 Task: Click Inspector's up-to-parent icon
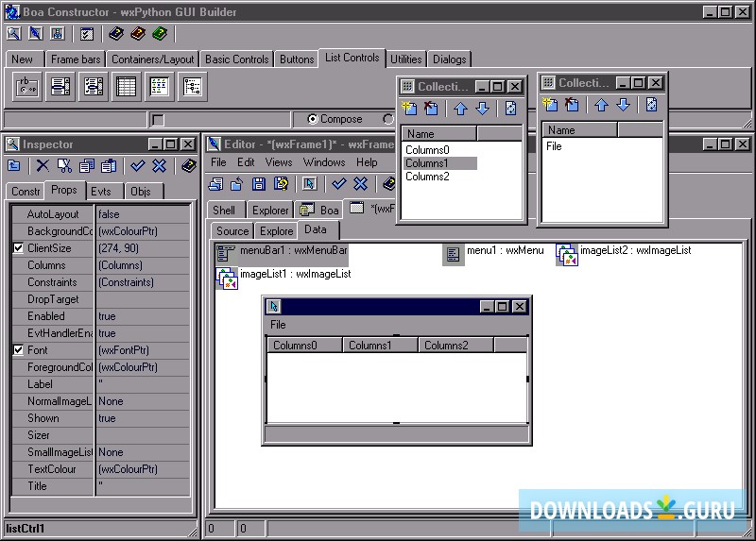click(x=14, y=166)
